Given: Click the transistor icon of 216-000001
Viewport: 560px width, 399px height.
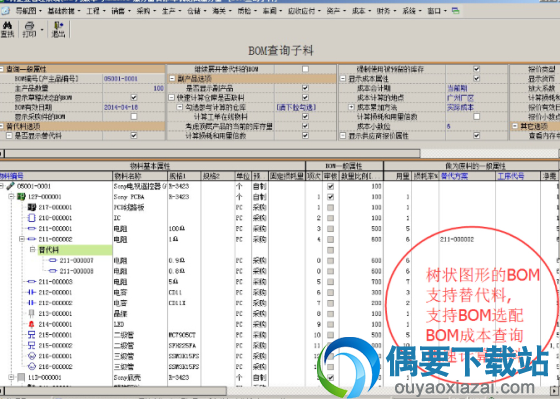Looking at the screenshot, I should coord(32,356).
